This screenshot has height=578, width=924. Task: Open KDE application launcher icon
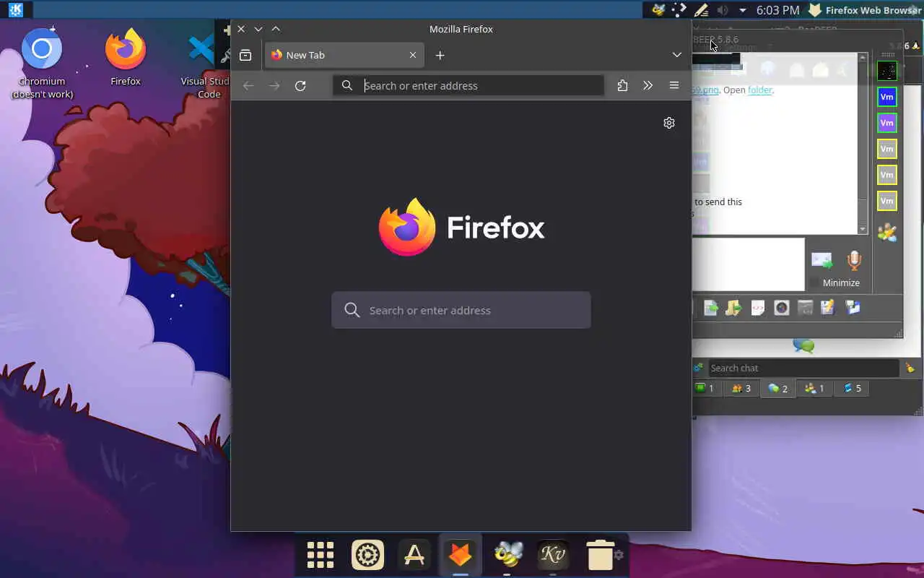15,9
